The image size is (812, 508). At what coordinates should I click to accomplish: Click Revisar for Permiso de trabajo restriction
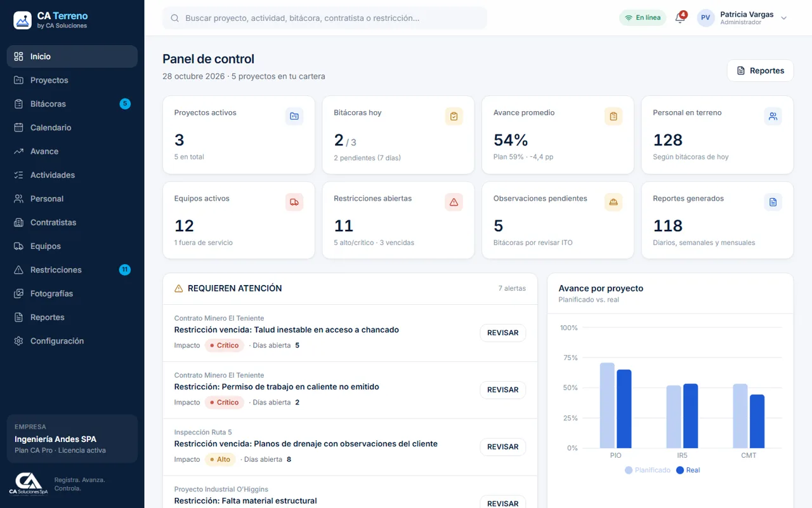pyautogui.click(x=502, y=390)
